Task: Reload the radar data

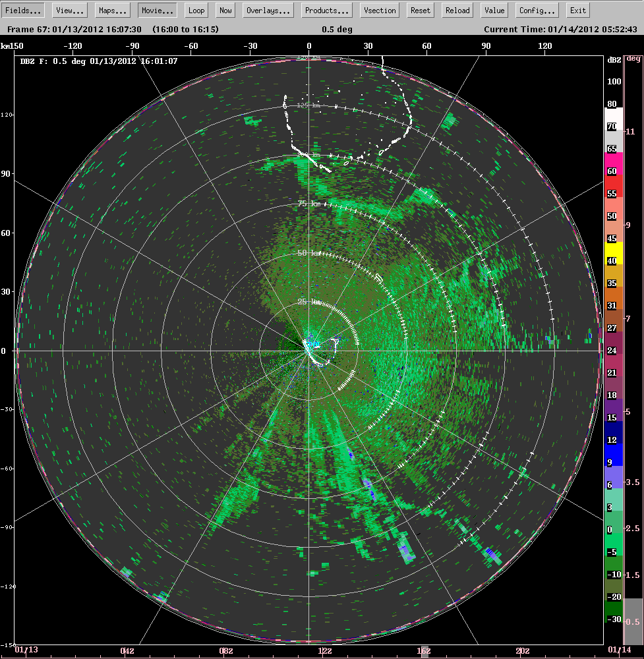Action: click(457, 10)
